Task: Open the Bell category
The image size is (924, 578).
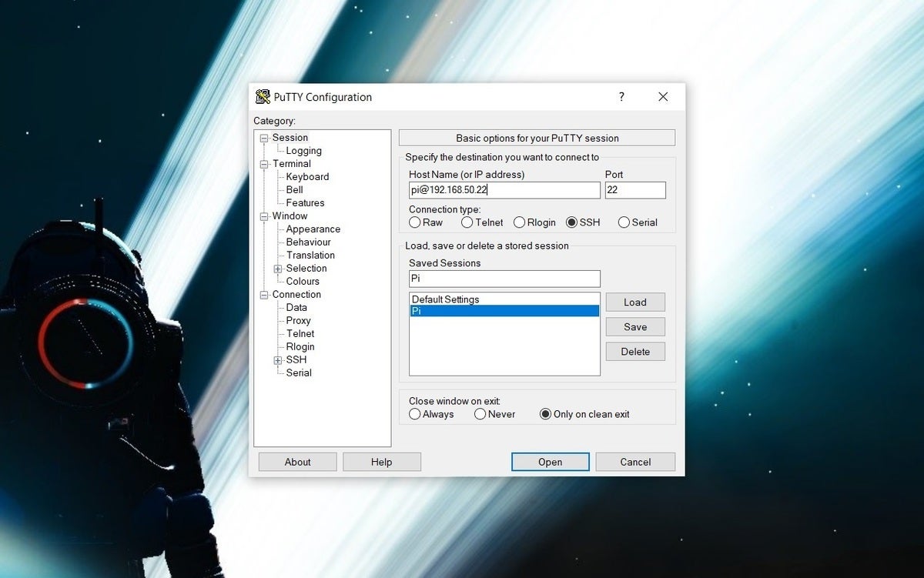Action: [x=294, y=190]
